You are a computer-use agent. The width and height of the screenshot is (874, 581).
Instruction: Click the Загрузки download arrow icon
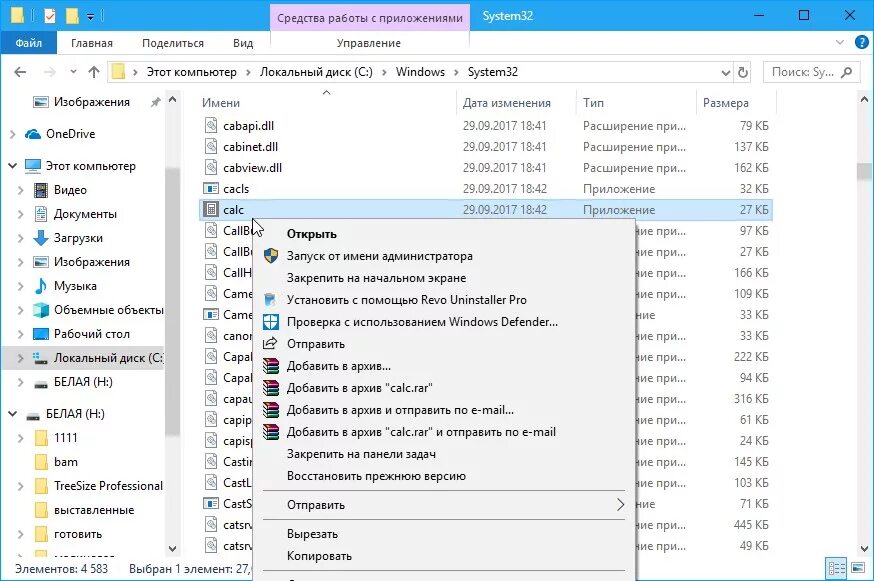[x=41, y=238]
